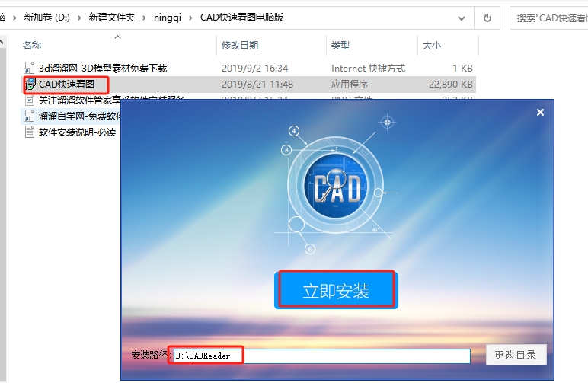
Task: Click the 更改目录 button
Action: tap(516, 355)
